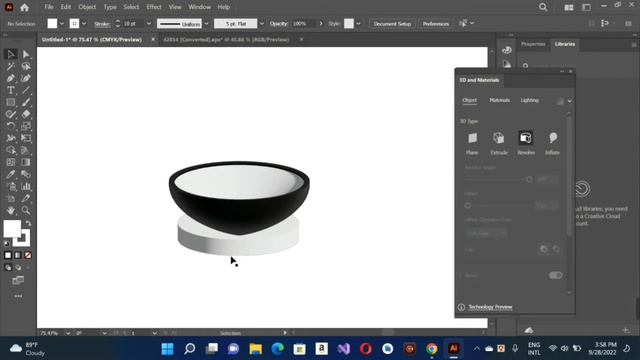Image resolution: width=640 pixels, height=360 pixels.
Task: Select the Rectangle tool
Action: tap(11, 102)
